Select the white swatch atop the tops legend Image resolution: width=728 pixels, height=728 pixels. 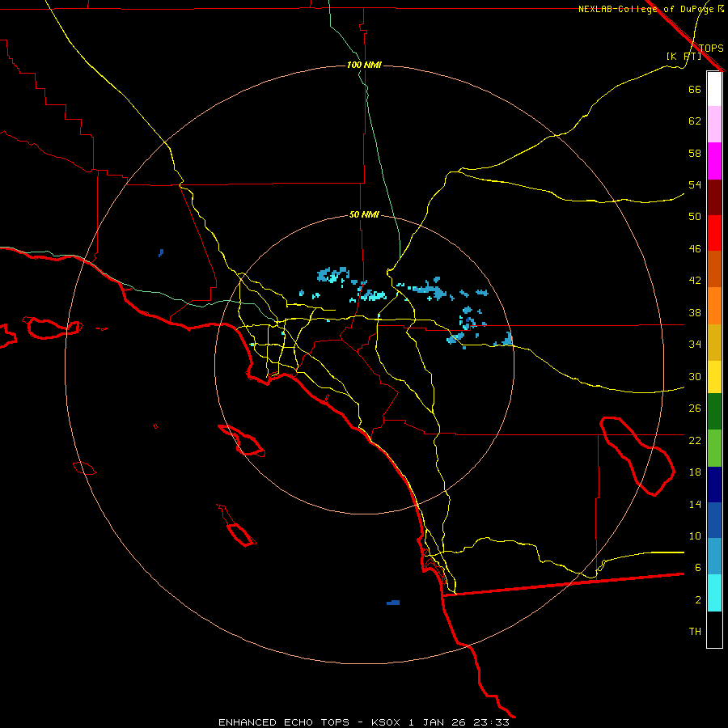click(714, 89)
